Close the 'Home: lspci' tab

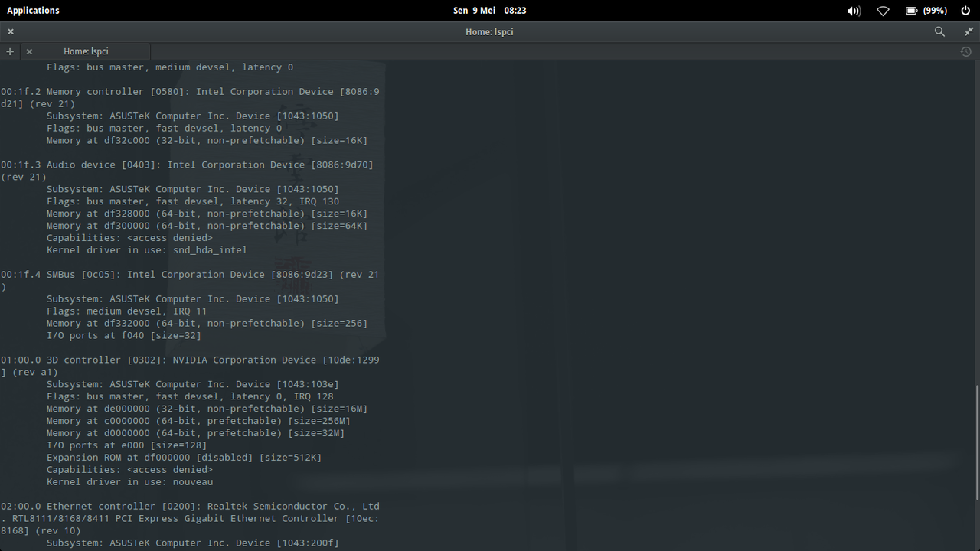pyautogui.click(x=29, y=51)
